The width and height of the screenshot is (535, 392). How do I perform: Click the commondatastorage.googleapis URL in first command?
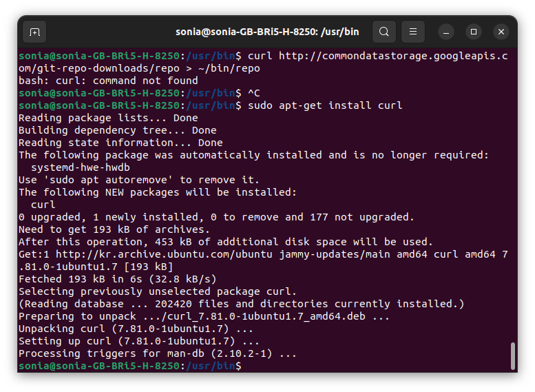(393, 56)
